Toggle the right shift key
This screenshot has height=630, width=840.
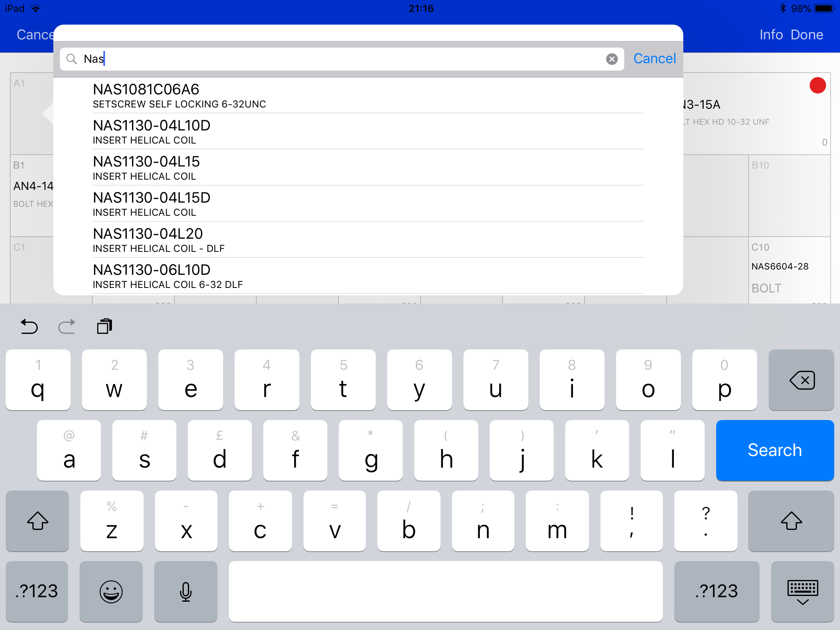pos(791,521)
